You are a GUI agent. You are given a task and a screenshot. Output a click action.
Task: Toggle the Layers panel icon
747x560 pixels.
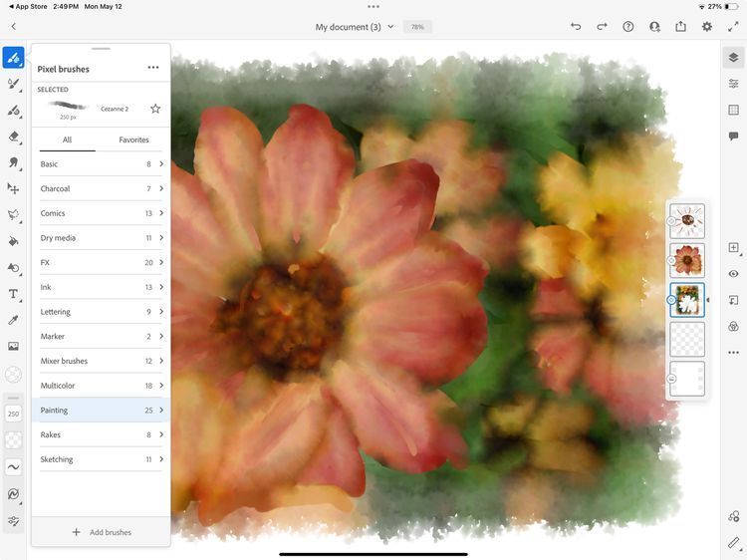[x=733, y=58]
